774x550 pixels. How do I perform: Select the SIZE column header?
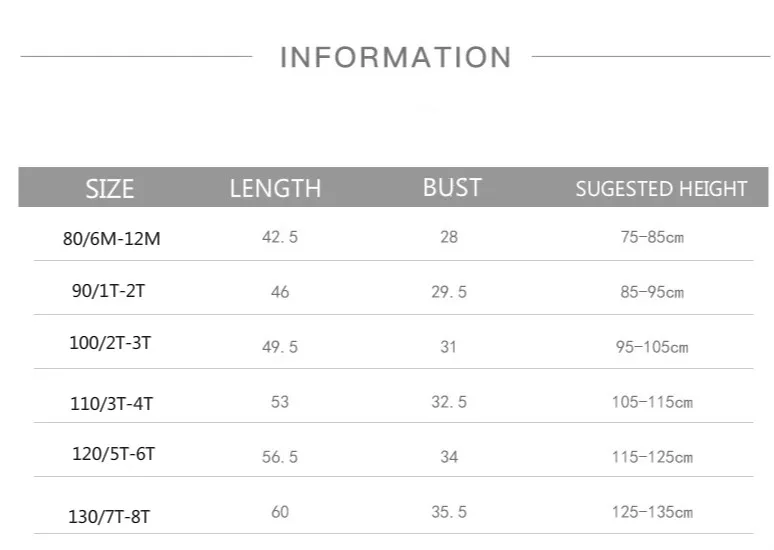pos(110,189)
